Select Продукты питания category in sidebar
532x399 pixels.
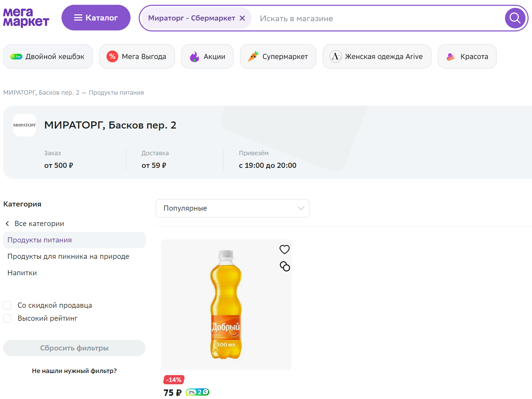74,240
